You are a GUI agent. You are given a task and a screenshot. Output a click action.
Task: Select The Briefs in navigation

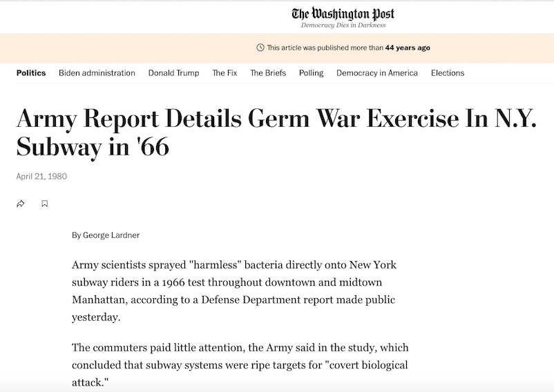tap(268, 73)
